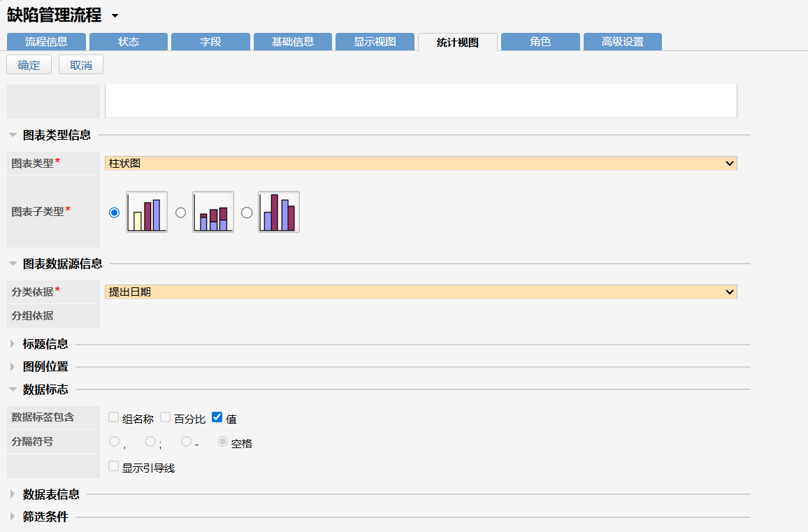Switch to the 流程信息 tab

click(46, 42)
